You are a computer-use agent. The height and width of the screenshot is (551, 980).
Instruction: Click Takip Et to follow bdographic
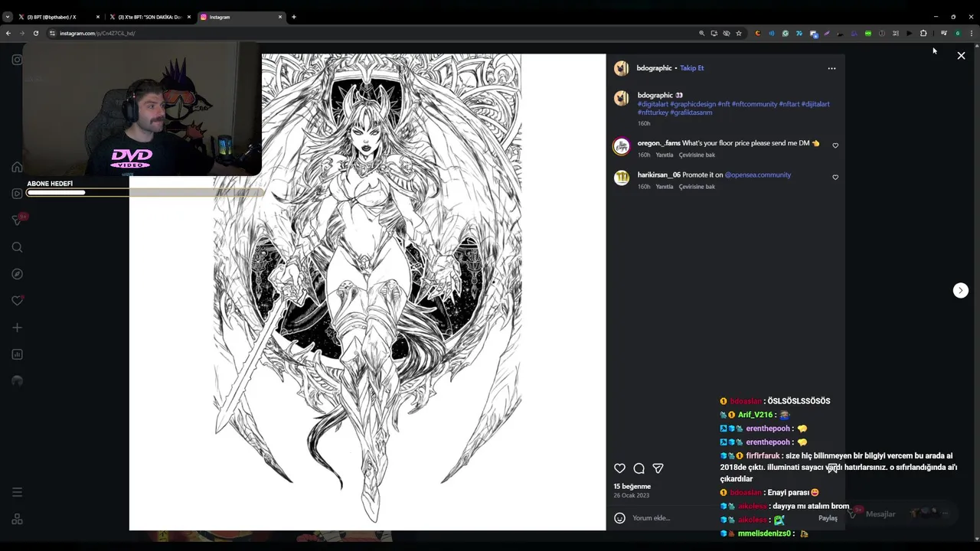click(x=691, y=68)
